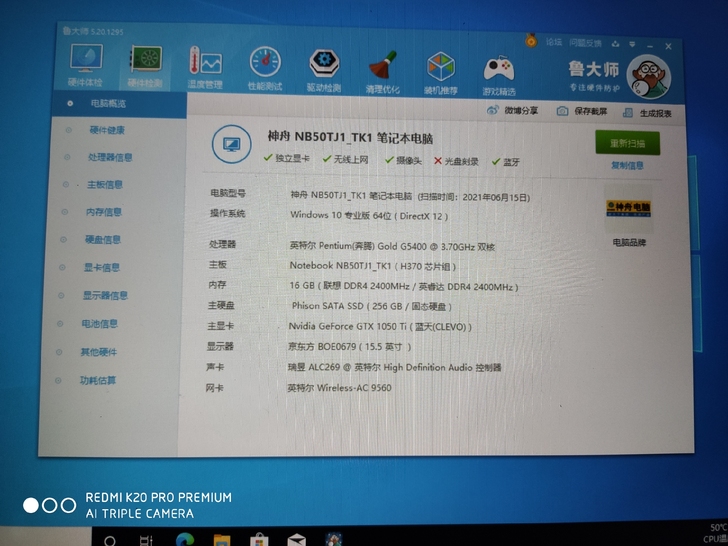Click the Nvidia GeForce GTX 1050 Ti line
Screen dimensions: 728x546
380,326
